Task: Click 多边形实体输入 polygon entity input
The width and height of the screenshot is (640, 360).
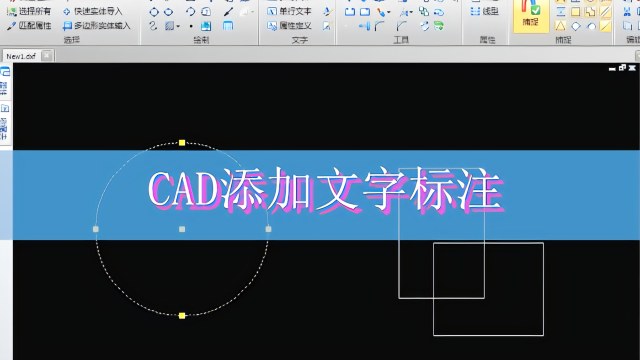Action: tap(97, 26)
